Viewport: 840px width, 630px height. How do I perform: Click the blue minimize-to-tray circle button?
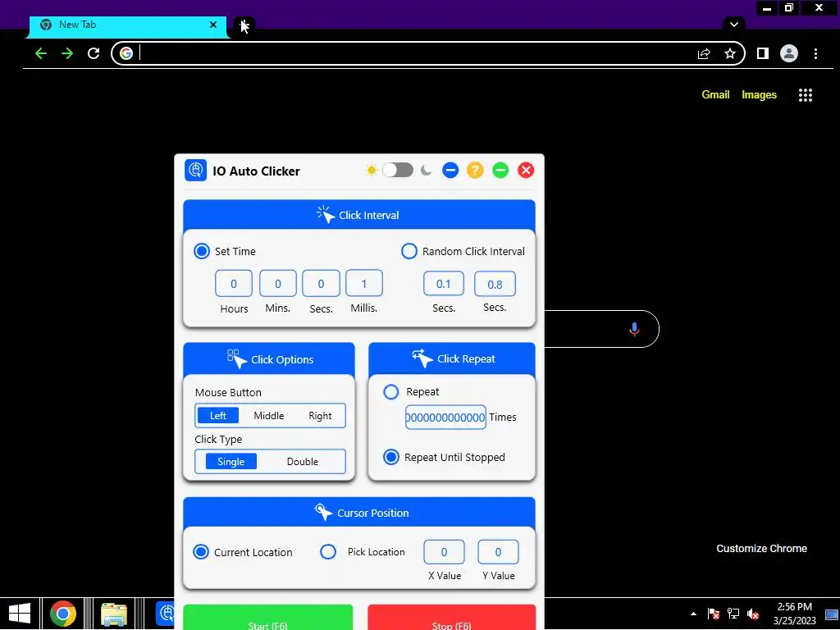click(450, 171)
